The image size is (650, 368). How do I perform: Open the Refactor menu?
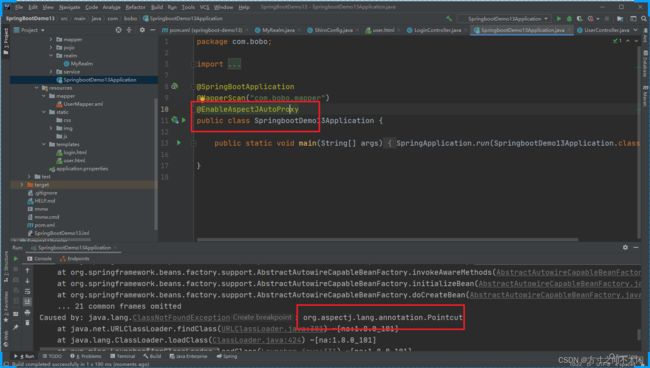135,7
